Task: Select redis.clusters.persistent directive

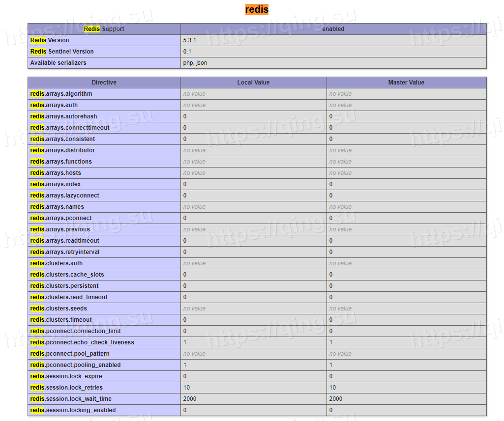Action: pyautogui.click(x=64, y=286)
